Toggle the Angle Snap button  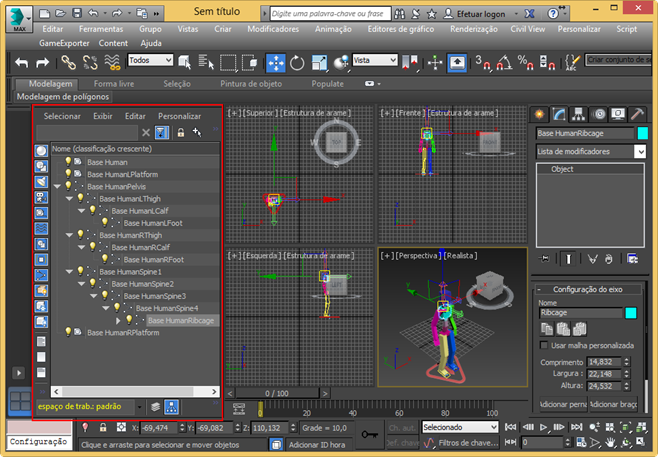[x=504, y=63]
